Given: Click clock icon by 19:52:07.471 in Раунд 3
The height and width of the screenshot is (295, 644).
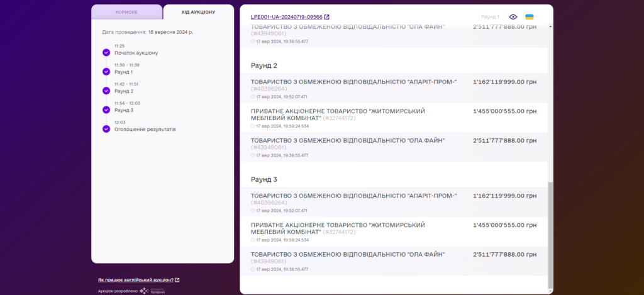Looking at the screenshot, I should pyautogui.click(x=253, y=210).
